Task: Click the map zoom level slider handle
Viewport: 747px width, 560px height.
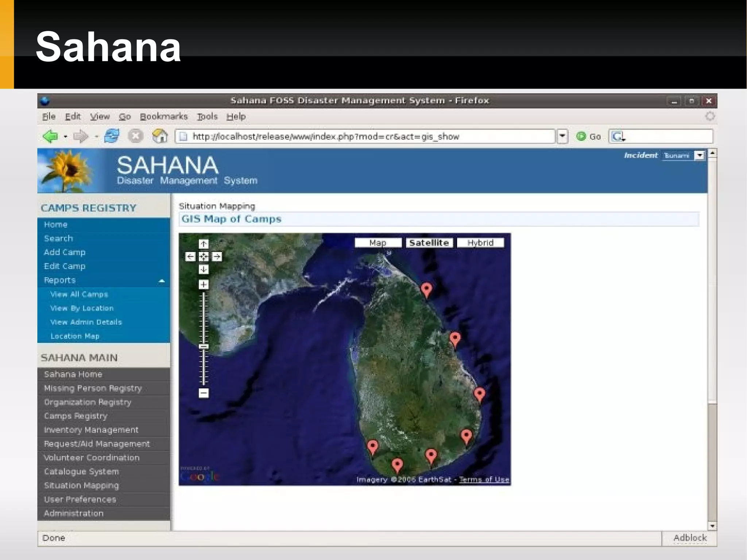Action: pos(204,347)
